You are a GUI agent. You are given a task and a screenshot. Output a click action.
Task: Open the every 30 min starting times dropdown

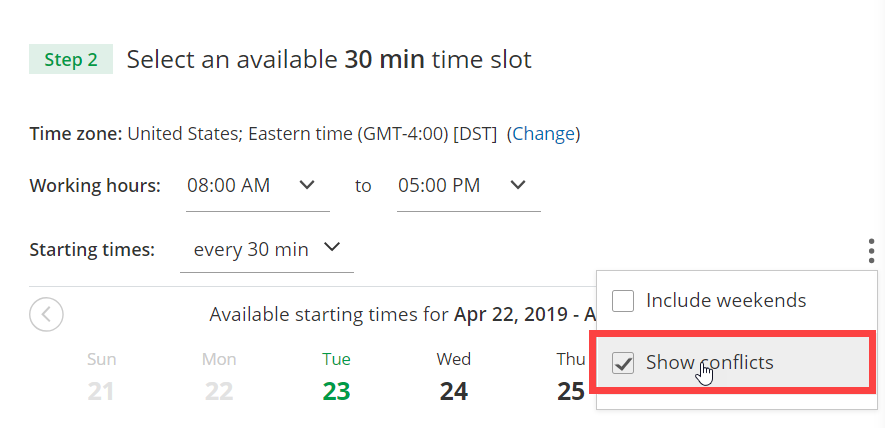tap(266, 249)
